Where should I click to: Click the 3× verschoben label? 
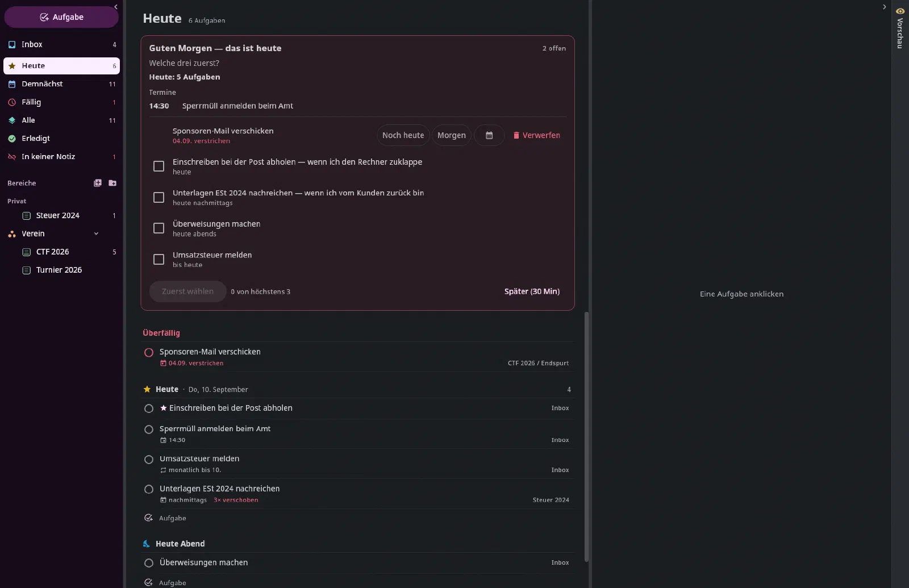(x=236, y=500)
